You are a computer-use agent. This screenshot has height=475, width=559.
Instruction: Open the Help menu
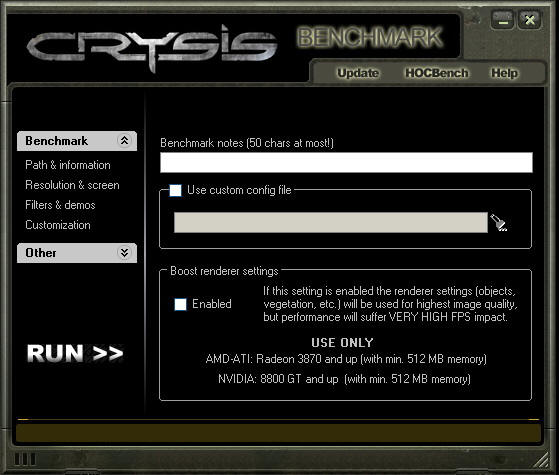(504, 73)
